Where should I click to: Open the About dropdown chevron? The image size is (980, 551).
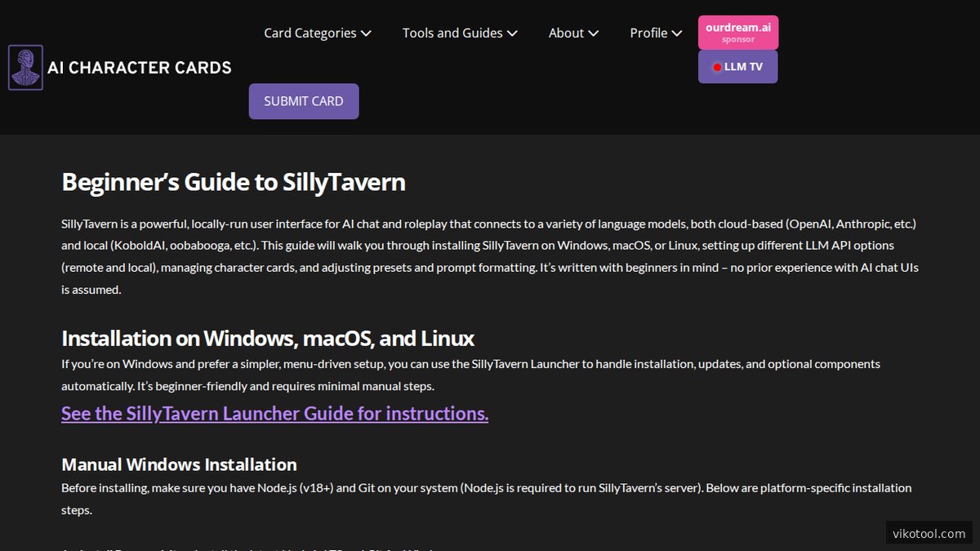pos(595,33)
